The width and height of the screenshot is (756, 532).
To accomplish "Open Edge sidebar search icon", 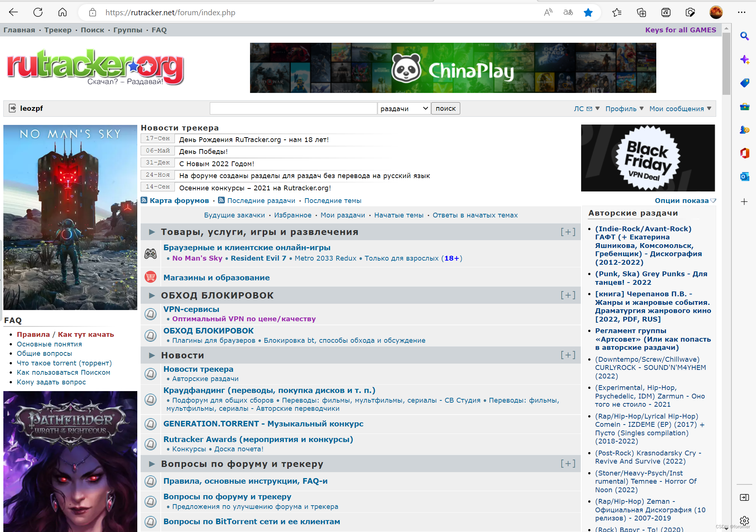I will 744,36.
